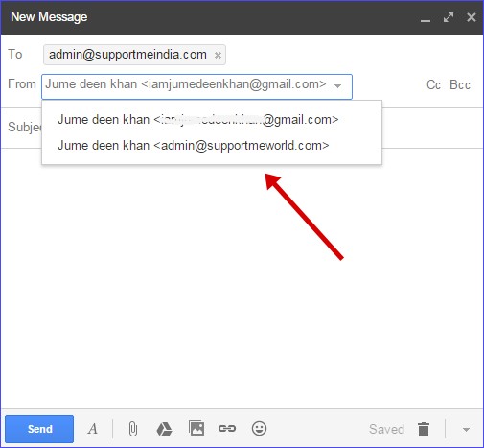Close the New Message window
Image resolution: width=484 pixels, height=448 pixels.
coord(472,17)
